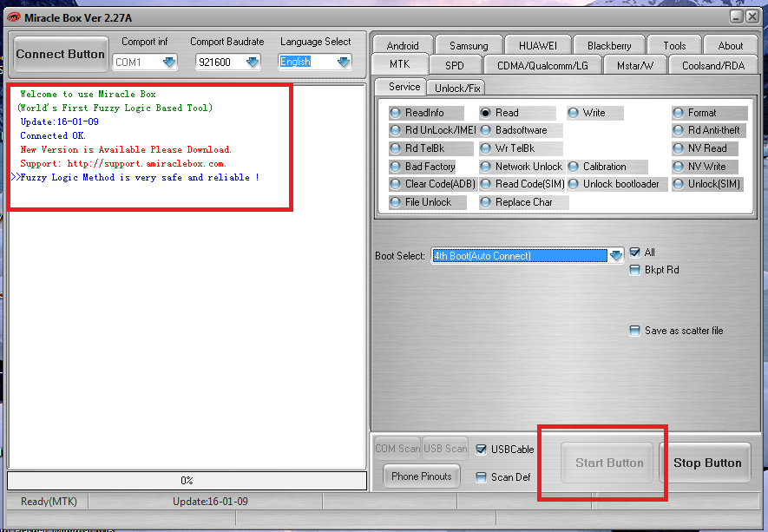Click the Stop Button

[706, 463]
